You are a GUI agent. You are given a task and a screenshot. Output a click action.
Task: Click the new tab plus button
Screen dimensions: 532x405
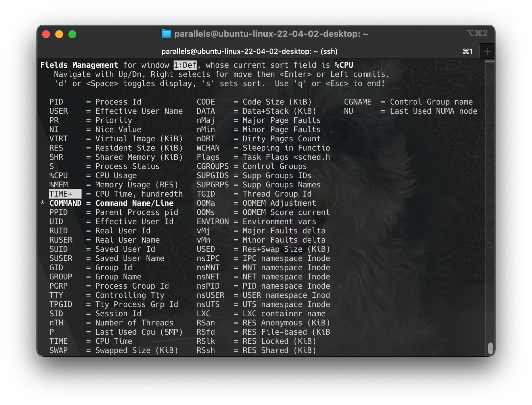click(x=487, y=51)
